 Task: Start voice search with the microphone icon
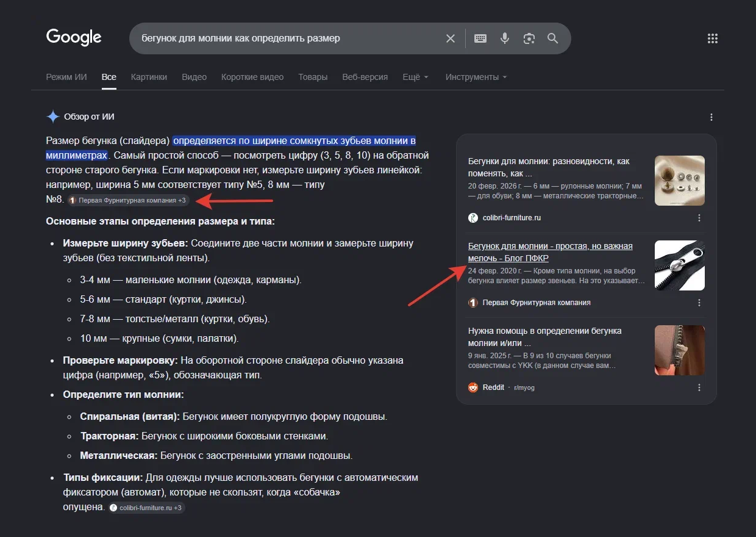click(x=505, y=38)
